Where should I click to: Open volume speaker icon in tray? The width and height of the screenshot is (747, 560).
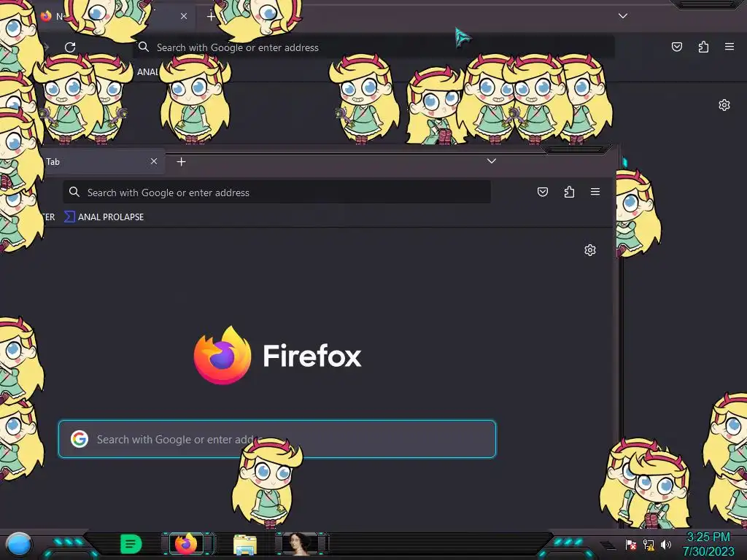point(666,545)
